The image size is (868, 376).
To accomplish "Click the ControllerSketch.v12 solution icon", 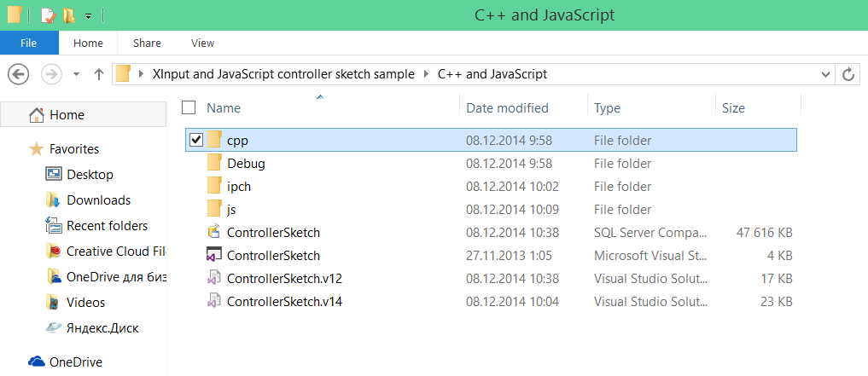I will pos(214,278).
